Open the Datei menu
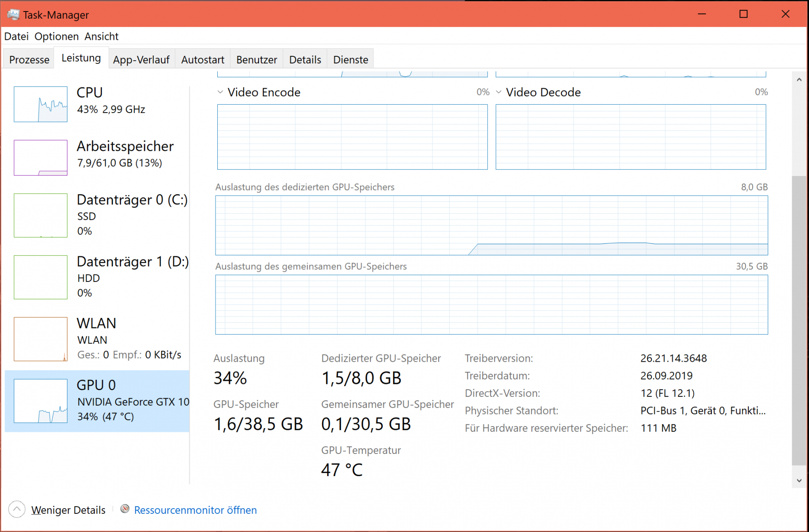 (x=16, y=36)
